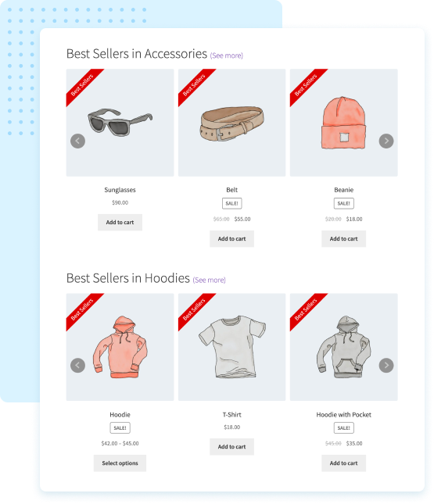Open the Belt product image
Screen dimensions: 434x504
pos(231,123)
